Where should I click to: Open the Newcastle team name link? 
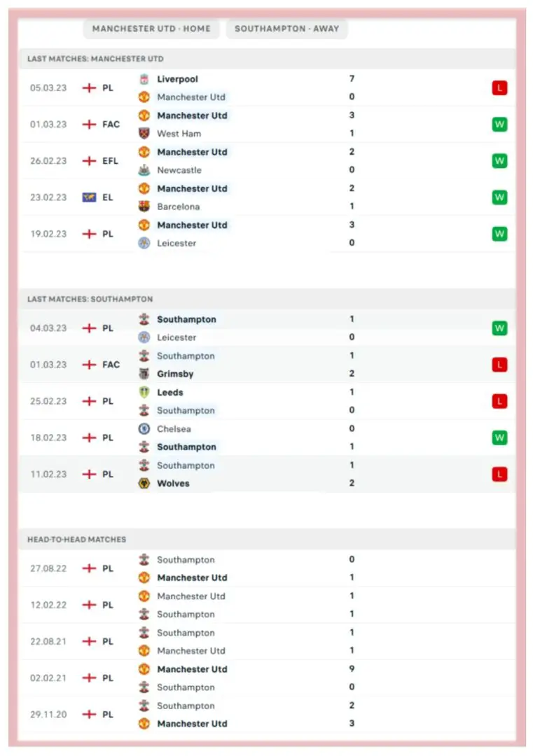tap(179, 170)
